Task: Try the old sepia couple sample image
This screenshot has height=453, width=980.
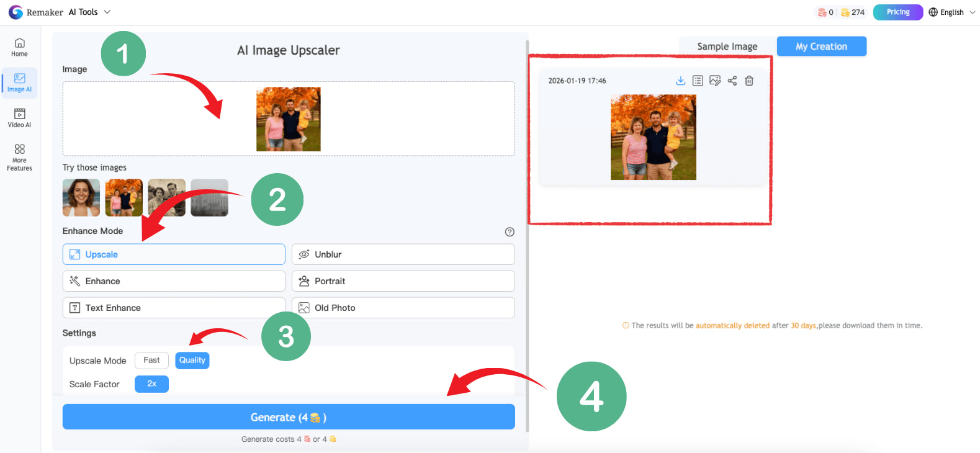Action: [x=167, y=198]
